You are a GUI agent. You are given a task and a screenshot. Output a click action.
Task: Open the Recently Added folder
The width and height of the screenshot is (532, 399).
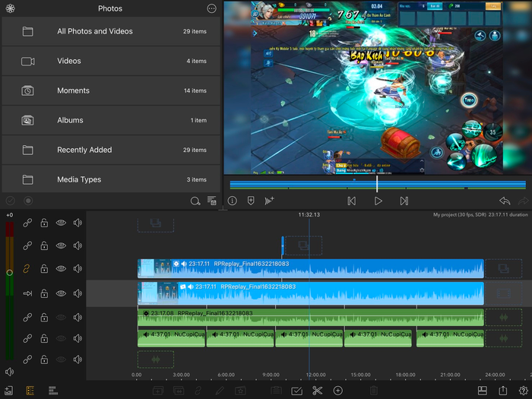click(111, 150)
